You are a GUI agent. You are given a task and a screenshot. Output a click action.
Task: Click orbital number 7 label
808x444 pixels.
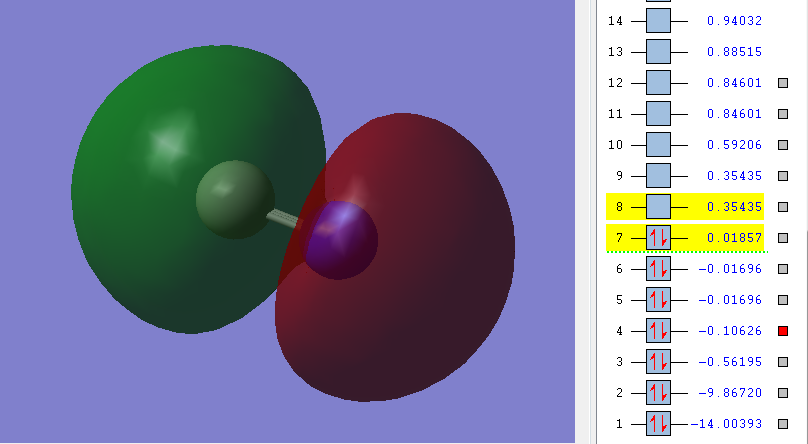point(619,238)
